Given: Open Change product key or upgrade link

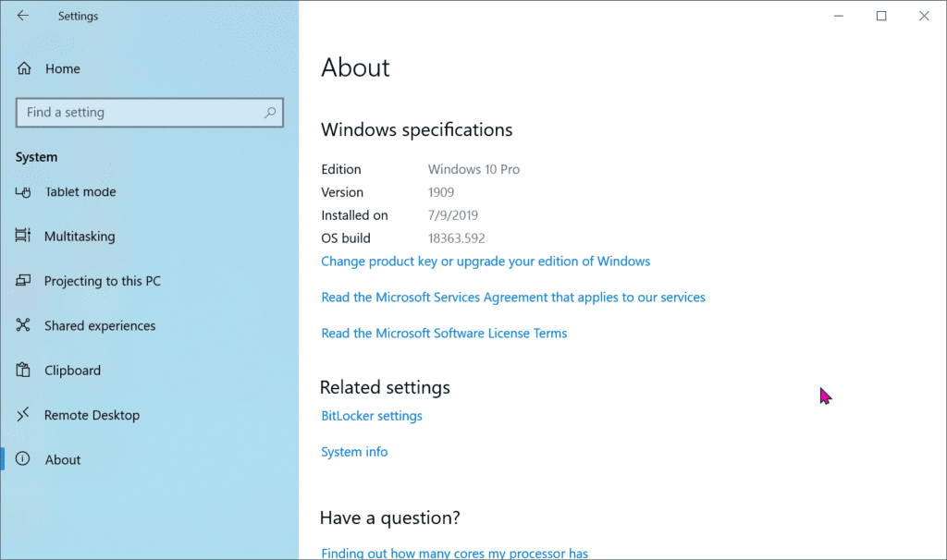Looking at the screenshot, I should tap(486, 261).
